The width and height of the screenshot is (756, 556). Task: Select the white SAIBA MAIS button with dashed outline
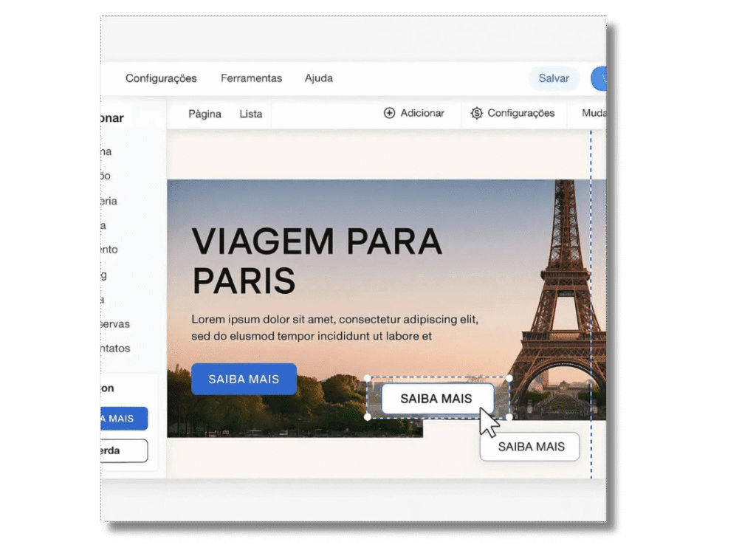pyautogui.click(x=436, y=399)
